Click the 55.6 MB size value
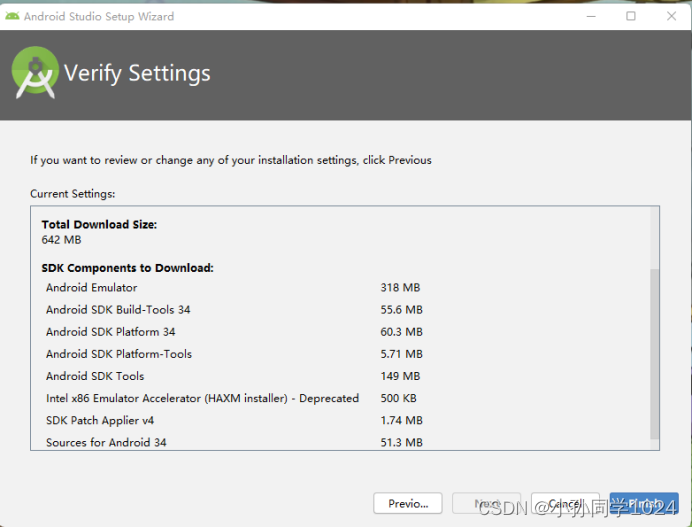The image size is (693, 527). tap(401, 309)
